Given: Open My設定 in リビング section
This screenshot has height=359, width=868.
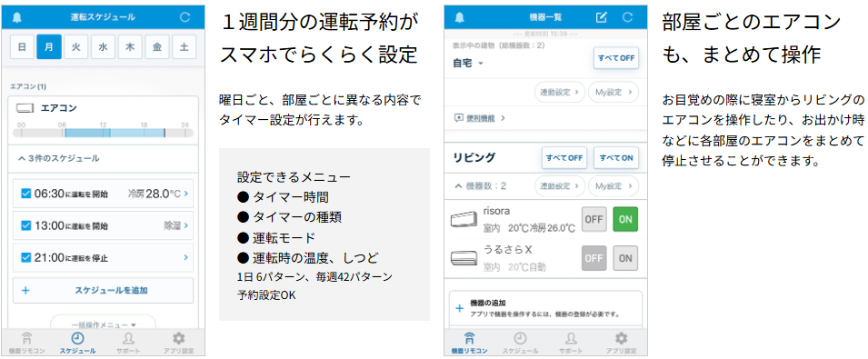Looking at the screenshot, I should tap(613, 185).
